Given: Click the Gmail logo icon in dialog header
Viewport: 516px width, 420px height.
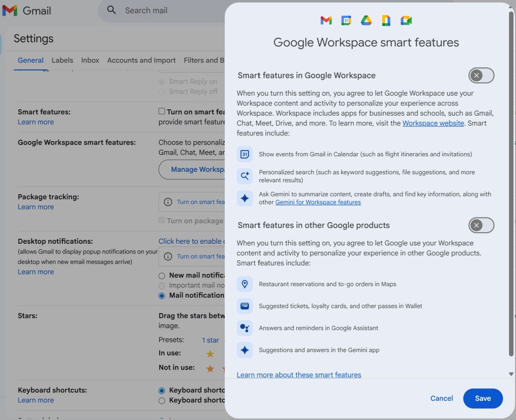Looking at the screenshot, I should click(x=326, y=20).
